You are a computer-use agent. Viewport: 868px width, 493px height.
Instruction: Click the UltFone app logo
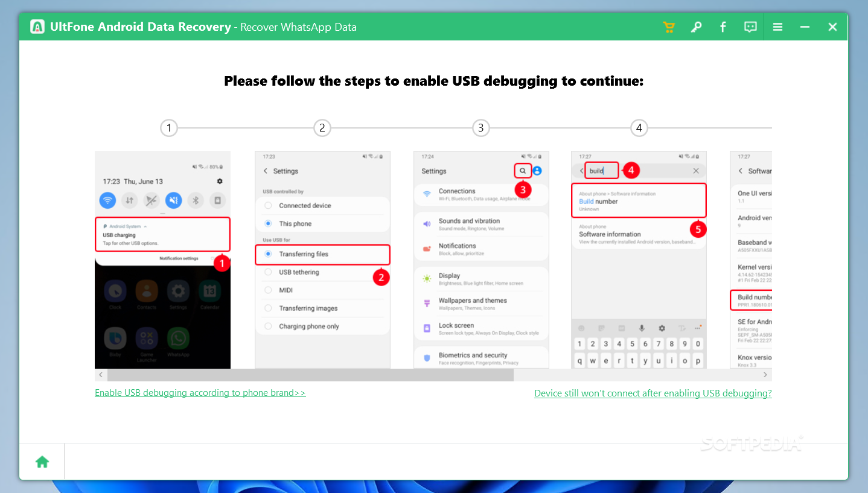[37, 27]
